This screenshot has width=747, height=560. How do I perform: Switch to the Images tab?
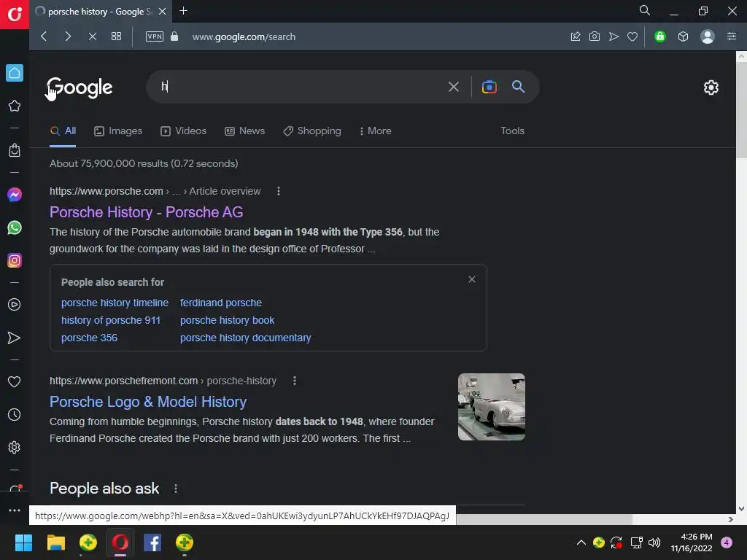click(118, 131)
